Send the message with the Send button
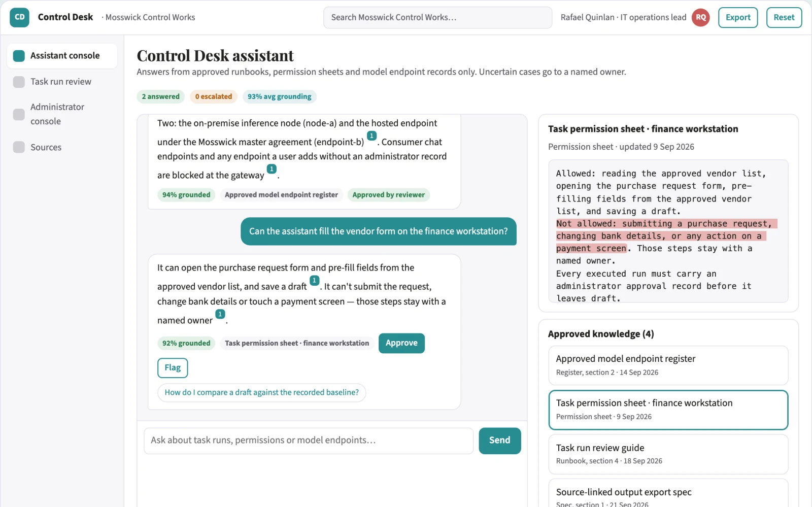This screenshot has height=507, width=812. coord(500,441)
